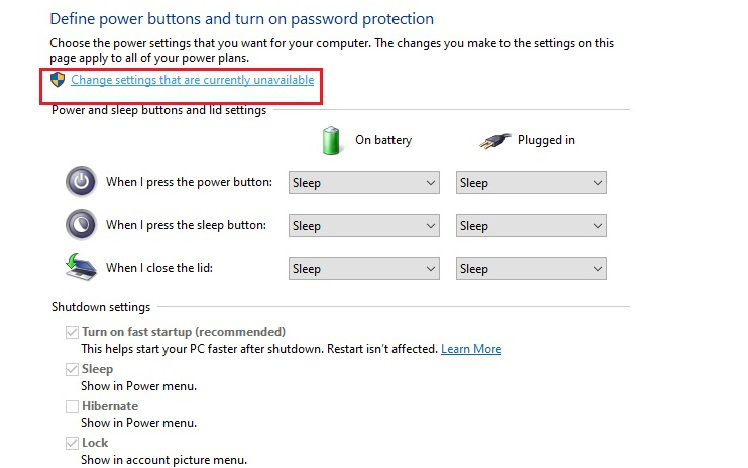Click the power button icon
Image resolution: width=748 pixels, height=468 pixels.
pos(80,182)
